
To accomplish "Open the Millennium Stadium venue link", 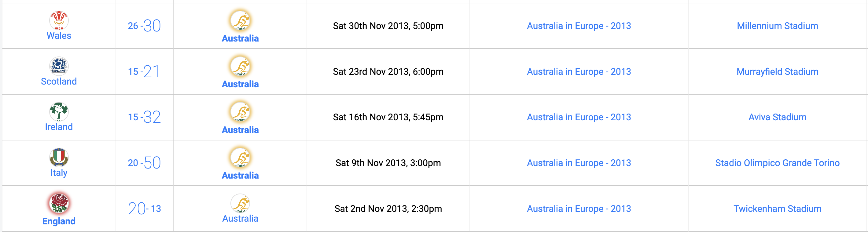I will pos(777,26).
